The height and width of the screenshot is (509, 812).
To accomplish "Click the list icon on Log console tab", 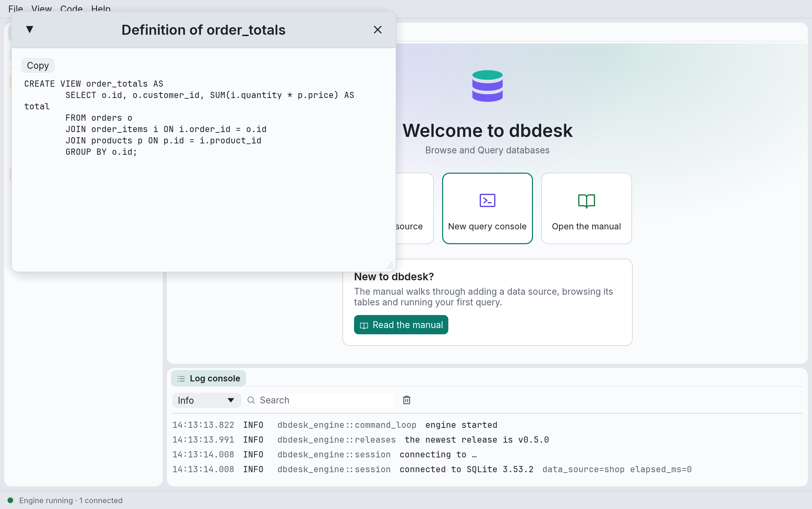I will (x=181, y=379).
